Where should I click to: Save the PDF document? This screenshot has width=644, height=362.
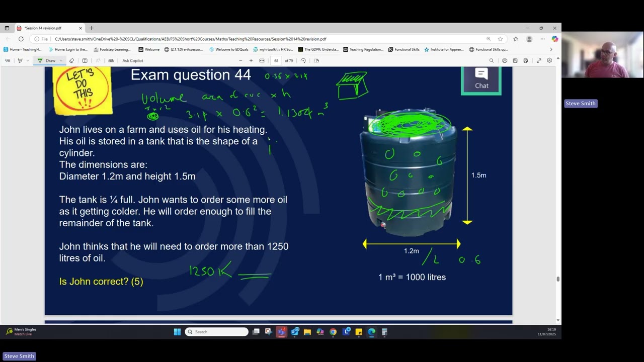(x=515, y=60)
